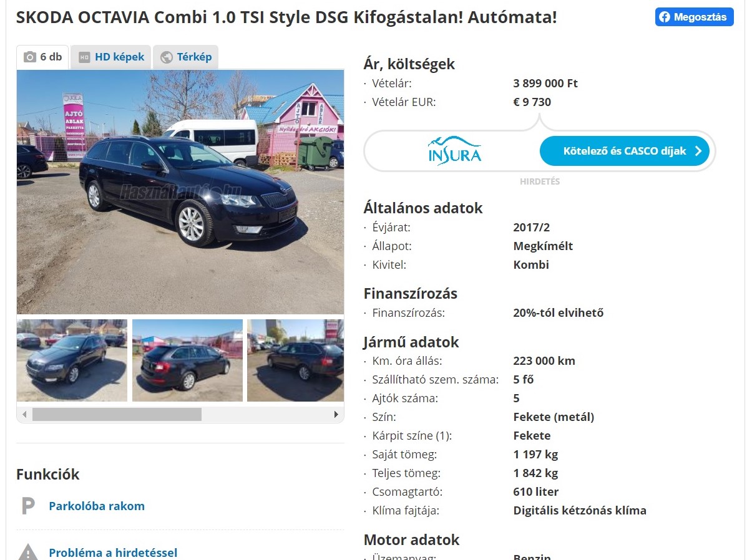This screenshot has height=560, width=747.
Task: Open Probléma a hirdetéssel link
Action: (x=113, y=553)
